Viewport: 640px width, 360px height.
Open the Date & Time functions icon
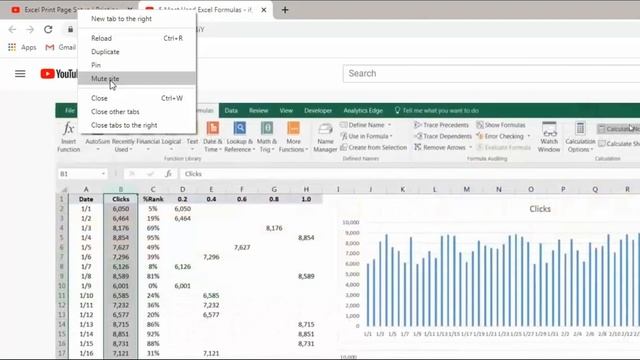[213, 128]
